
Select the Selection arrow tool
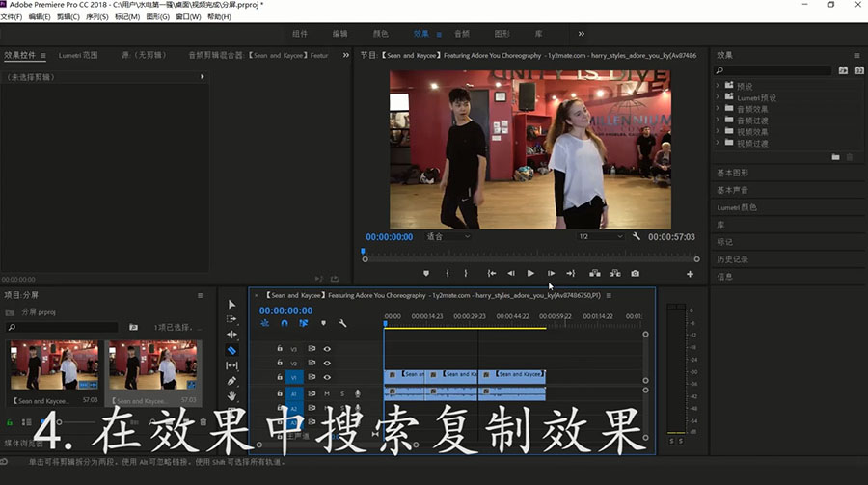pos(231,304)
